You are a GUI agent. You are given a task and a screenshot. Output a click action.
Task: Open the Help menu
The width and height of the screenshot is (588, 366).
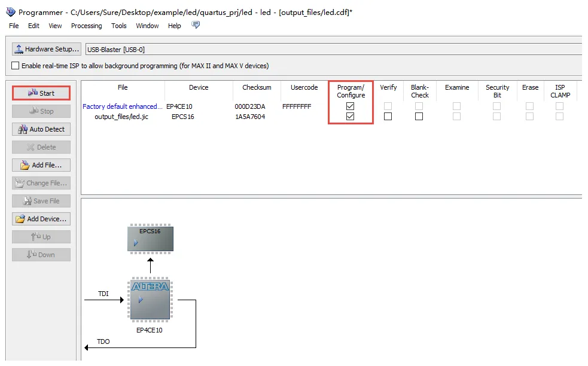pos(175,26)
